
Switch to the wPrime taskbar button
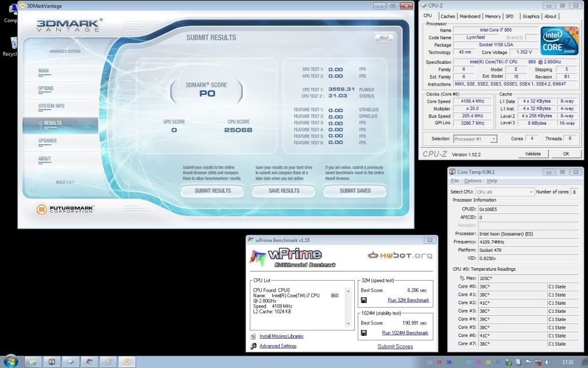tap(89, 362)
